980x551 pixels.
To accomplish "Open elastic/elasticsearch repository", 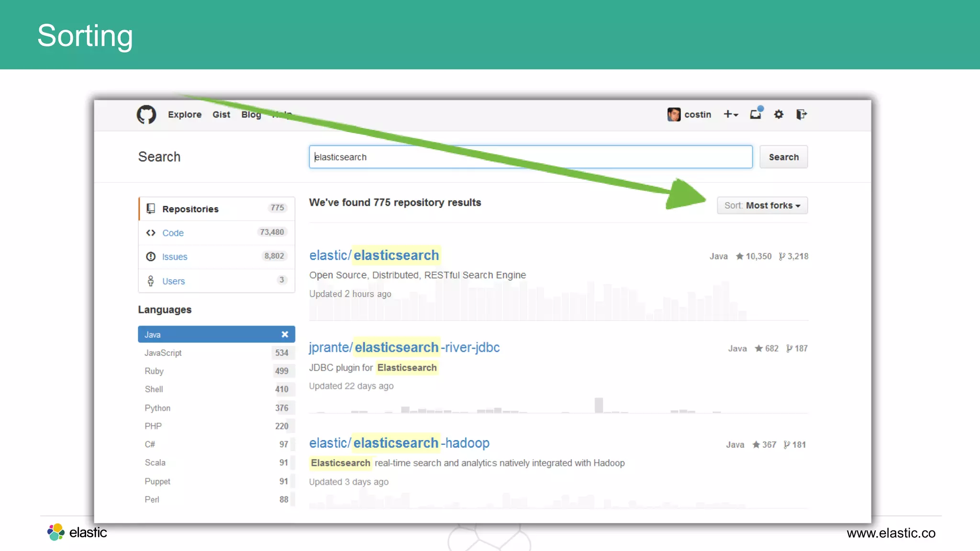I will 374,255.
